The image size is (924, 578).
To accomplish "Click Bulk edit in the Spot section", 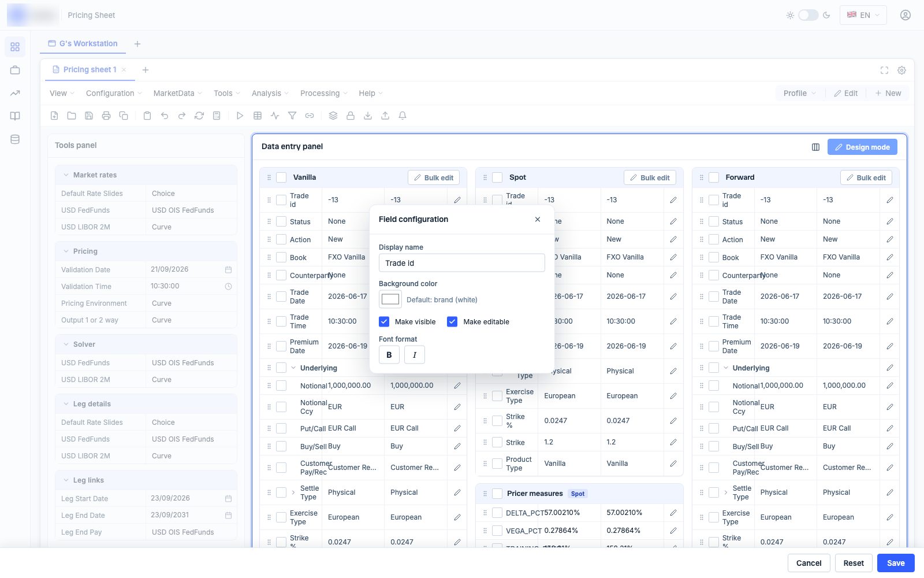I will click(650, 177).
